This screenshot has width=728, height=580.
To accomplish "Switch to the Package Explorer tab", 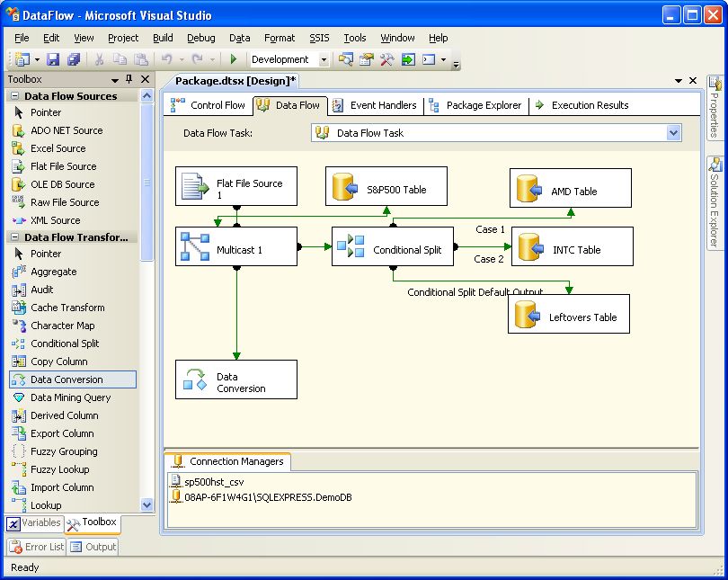I will click(x=475, y=105).
